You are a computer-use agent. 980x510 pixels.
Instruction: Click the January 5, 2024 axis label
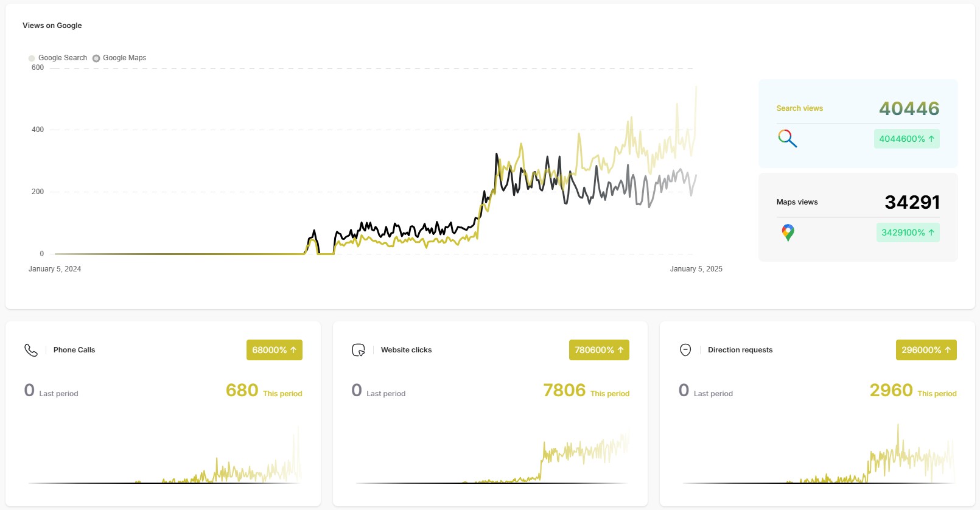(55, 269)
